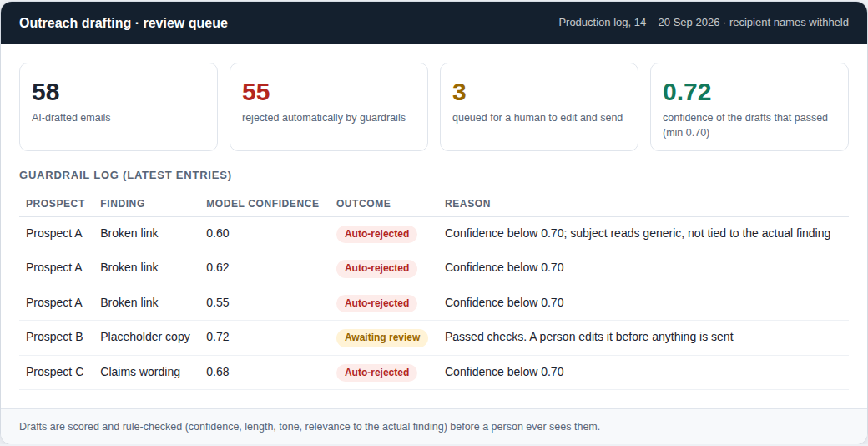868x446 pixels.
Task: Click the '3' queued count
Action: (x=459, y=92)
